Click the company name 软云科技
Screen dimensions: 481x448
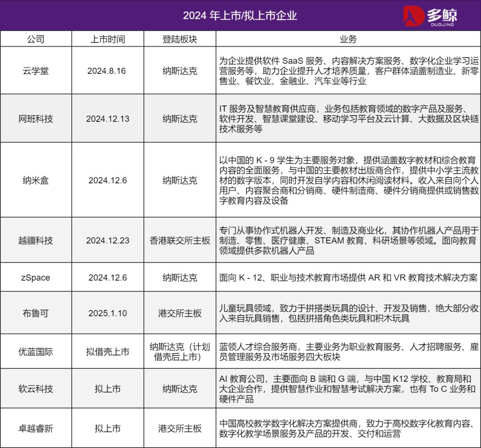(36, 388)
